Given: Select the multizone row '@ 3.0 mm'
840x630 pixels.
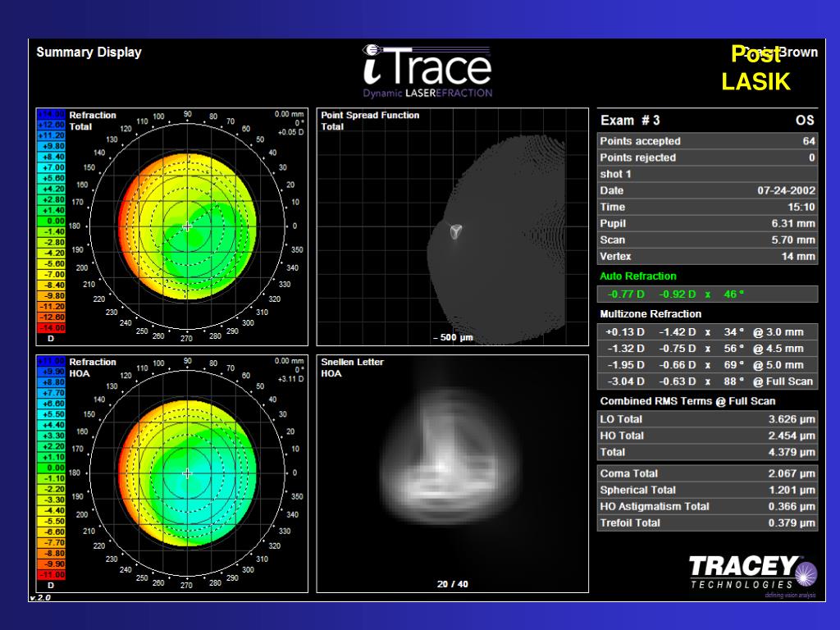Looking at the screenshot, I should 708,332.
